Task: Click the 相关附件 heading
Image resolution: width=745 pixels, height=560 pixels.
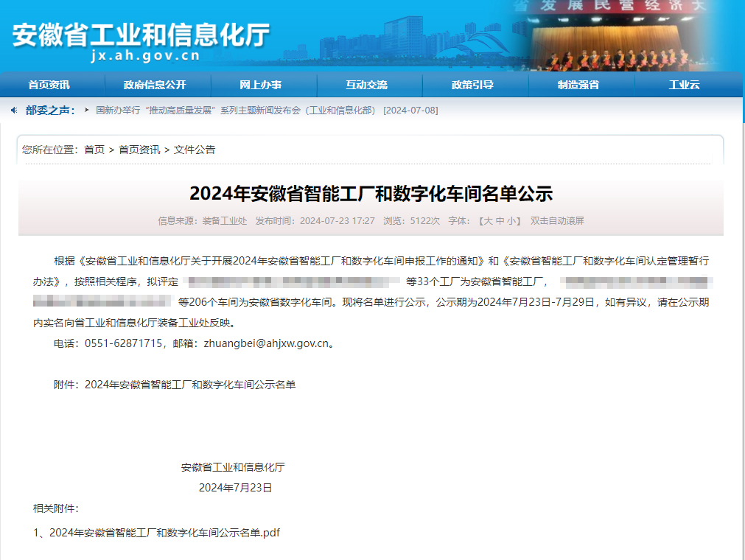Action: pyautogui.click(x=55, y=508)
